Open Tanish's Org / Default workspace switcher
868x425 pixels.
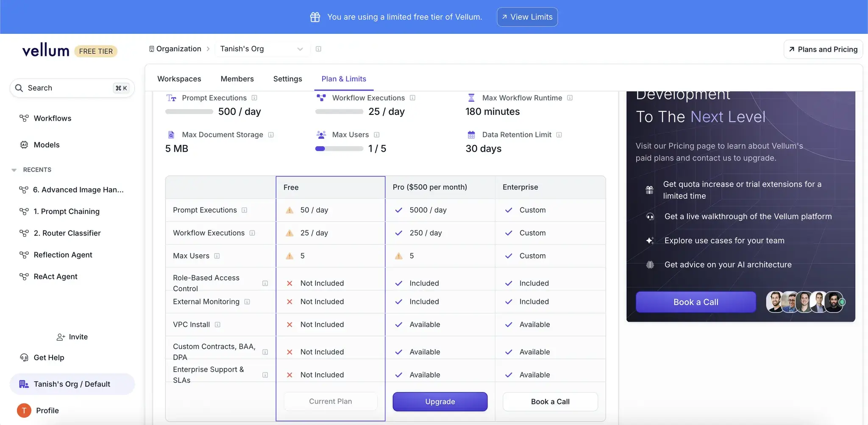(x=72, y=384)
